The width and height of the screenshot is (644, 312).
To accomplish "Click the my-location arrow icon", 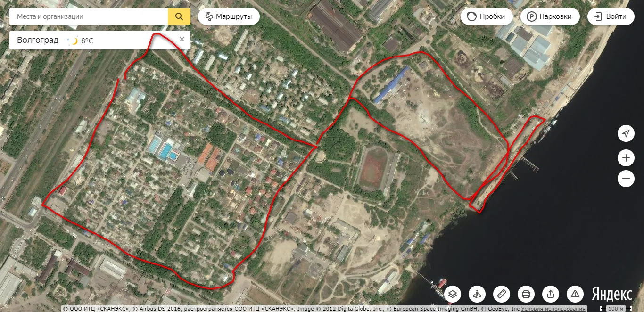I will (626, 134).
